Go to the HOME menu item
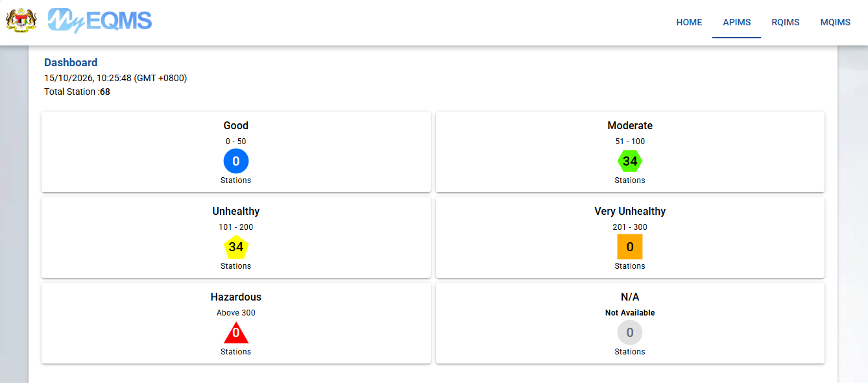This screenshot has width=868, height=383. (x=689, y=22)
